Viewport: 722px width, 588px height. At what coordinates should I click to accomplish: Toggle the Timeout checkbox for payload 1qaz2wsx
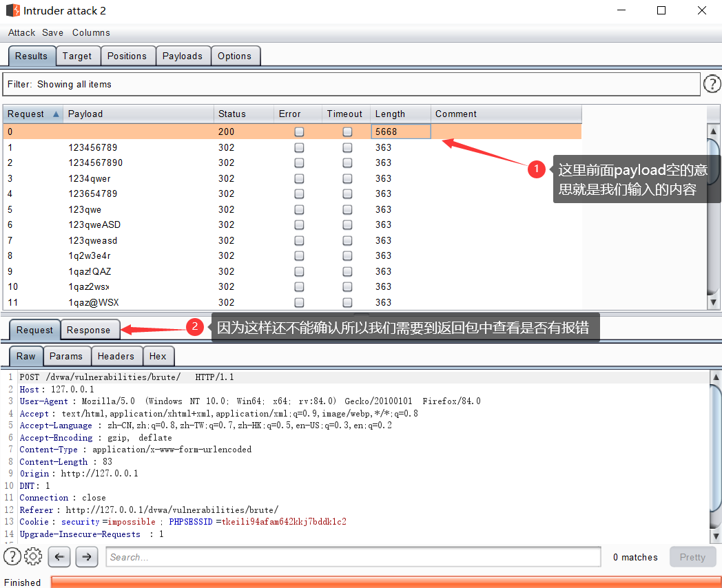(348, 286)
